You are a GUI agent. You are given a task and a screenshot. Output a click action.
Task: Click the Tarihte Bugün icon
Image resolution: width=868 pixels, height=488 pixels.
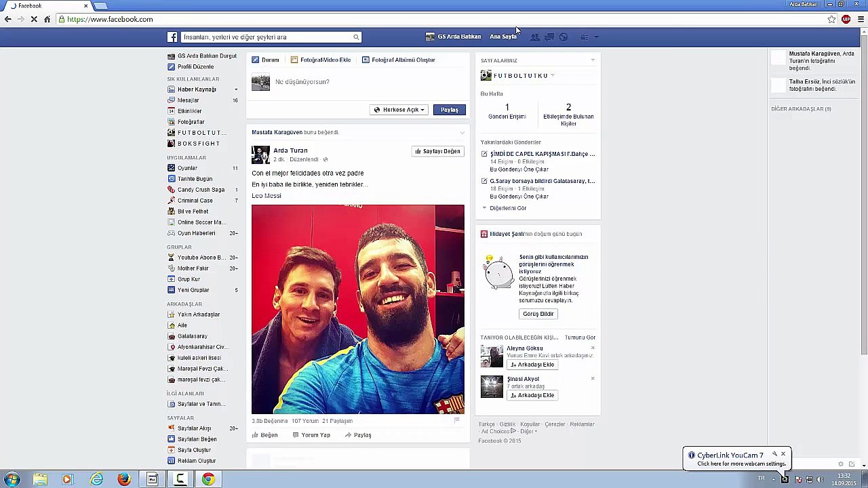tap(171, 179)
